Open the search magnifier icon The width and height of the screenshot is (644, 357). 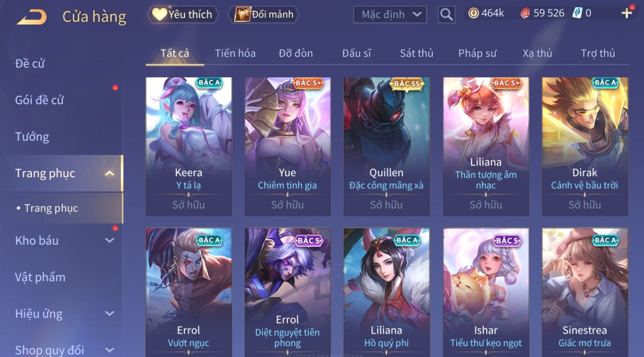click(446, 15)
